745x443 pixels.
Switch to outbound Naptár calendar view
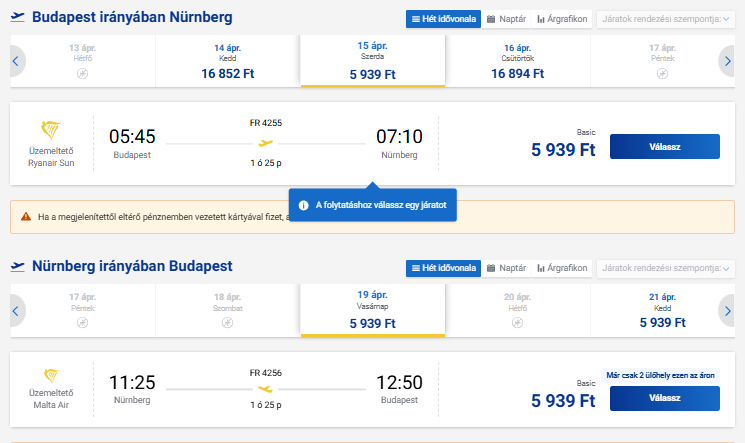pyautogui.click(x=506, y=18)
